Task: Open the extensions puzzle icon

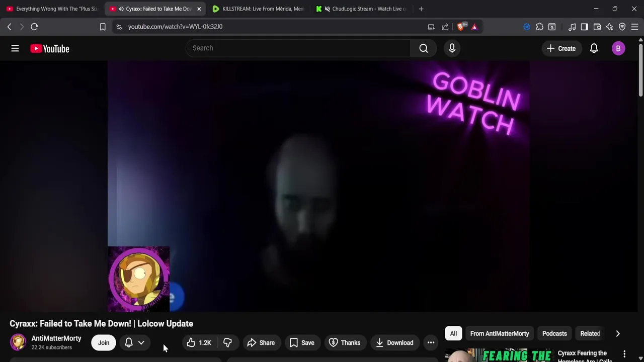Action: point(539,27)
